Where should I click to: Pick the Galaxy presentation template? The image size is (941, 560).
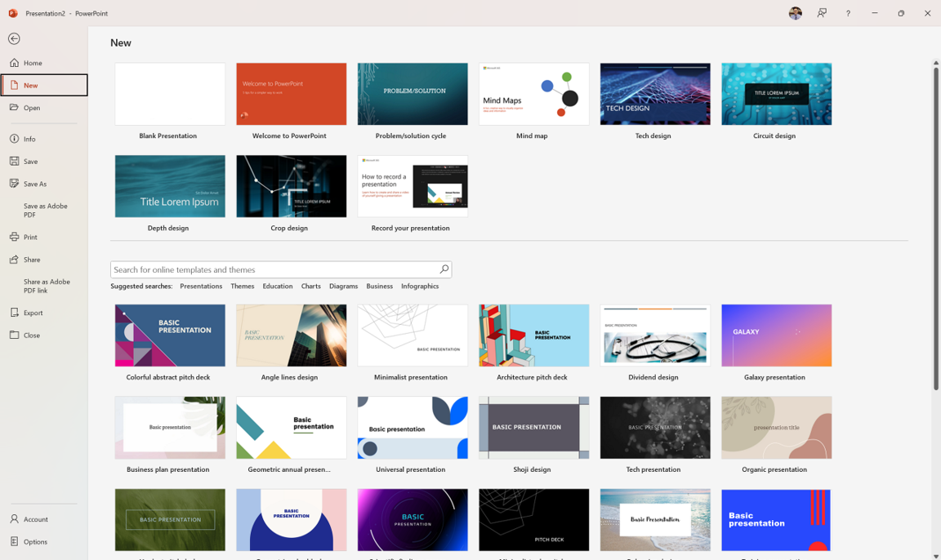pyautogui.click(x=777, y=336)
